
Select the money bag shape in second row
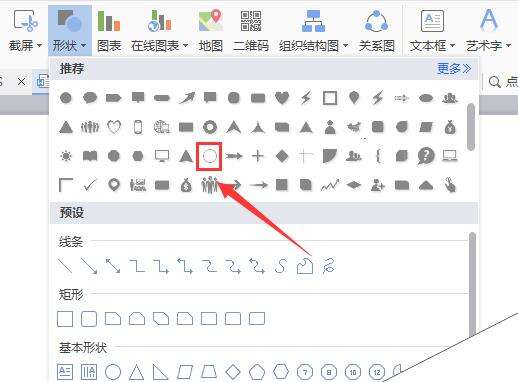(x=450, y=127)
